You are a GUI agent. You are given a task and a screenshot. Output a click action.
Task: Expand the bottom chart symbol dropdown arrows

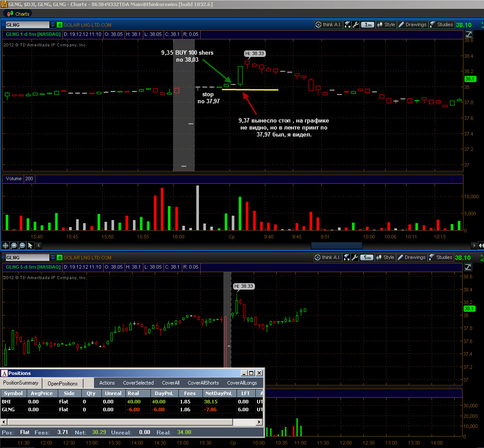53,257
